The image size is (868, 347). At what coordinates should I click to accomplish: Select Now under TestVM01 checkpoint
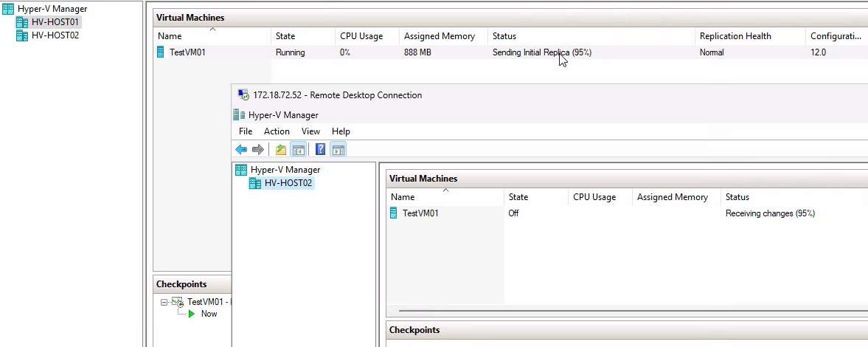pos(209,314)
